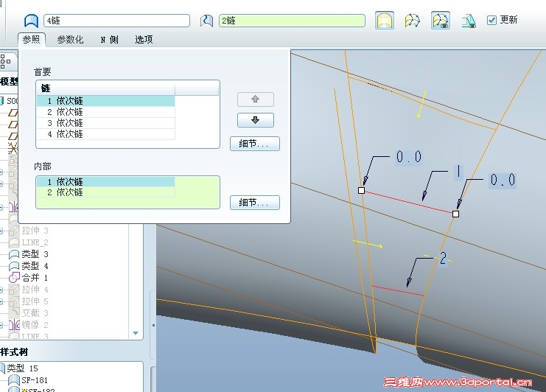Select row 1 依次链 under 首要
This screenshot has height=392, width=546.
point(106,101)
